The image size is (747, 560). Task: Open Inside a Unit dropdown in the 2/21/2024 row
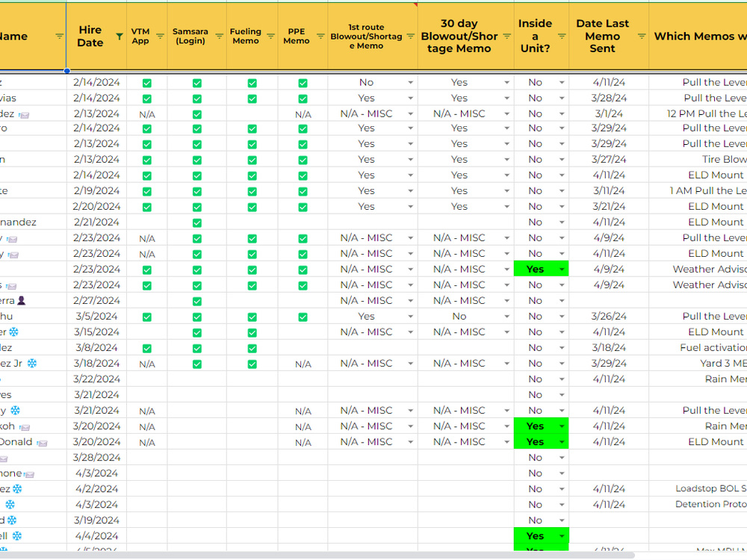562,223
